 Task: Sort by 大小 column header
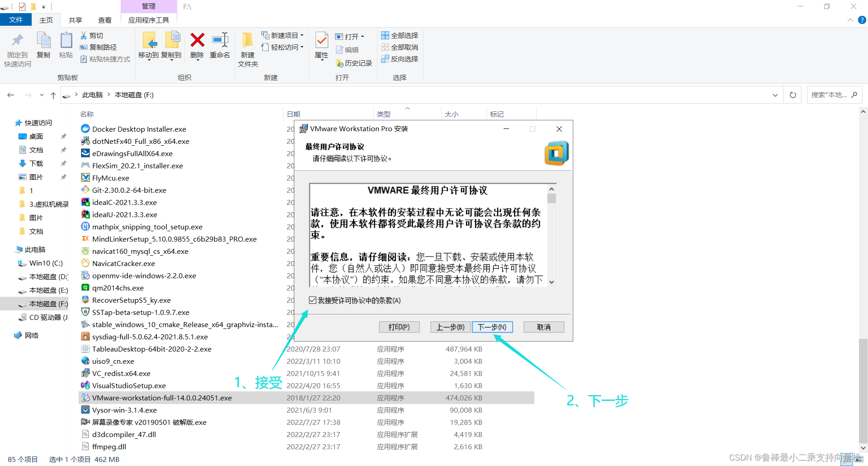click(452, 114)
